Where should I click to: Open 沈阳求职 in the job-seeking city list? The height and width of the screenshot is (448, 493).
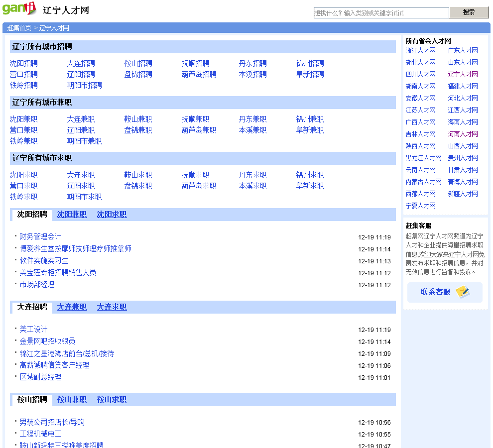[x=23, y=175]
